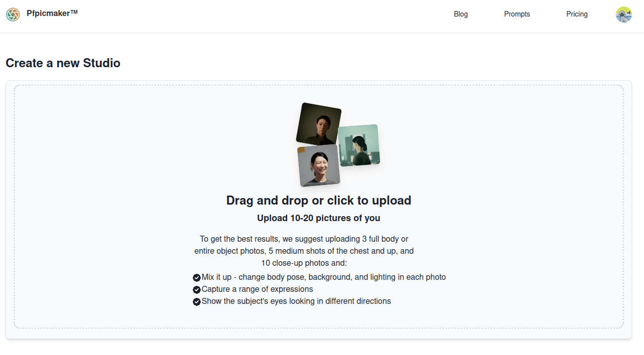
Task: Open the Prompts menu item
Action: click(x=517, y=14)
